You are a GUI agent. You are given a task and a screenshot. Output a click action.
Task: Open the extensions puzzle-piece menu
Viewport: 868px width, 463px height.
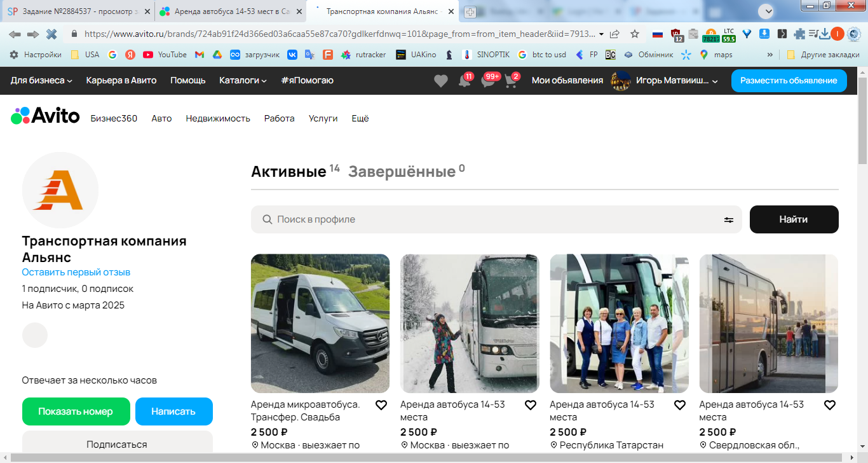point(799,34)
